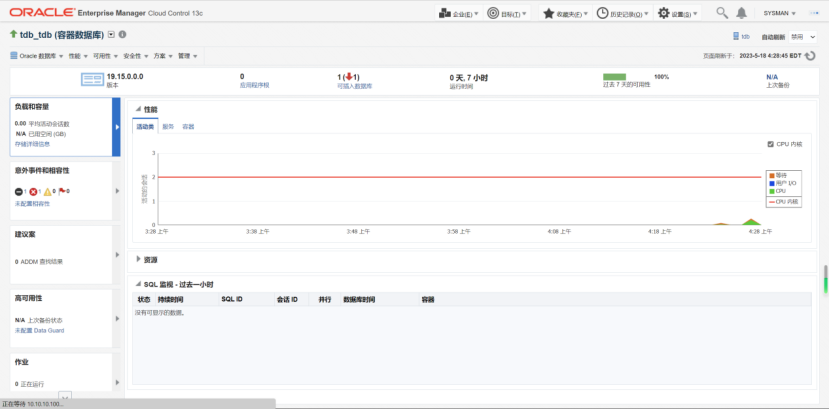Expand arrow of 建议案 card
This screenshot has width=830, height=409.
pyautogui.click(x=117, y=255)
